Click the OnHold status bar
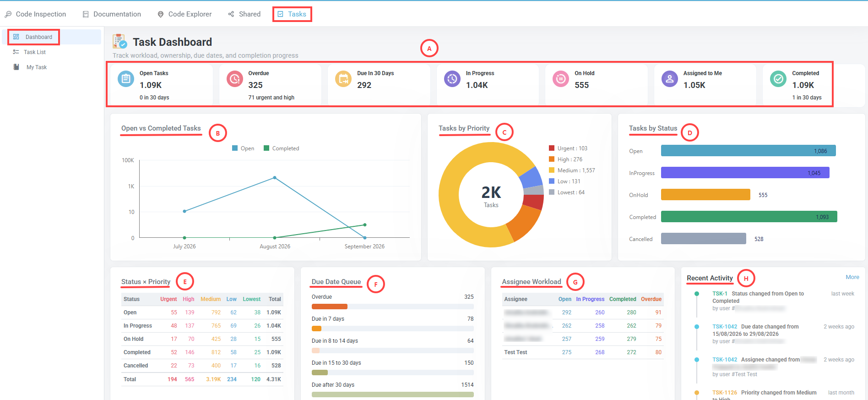Image resolution: width=868 pixels, height=400 pixels. tap(705, 195)
